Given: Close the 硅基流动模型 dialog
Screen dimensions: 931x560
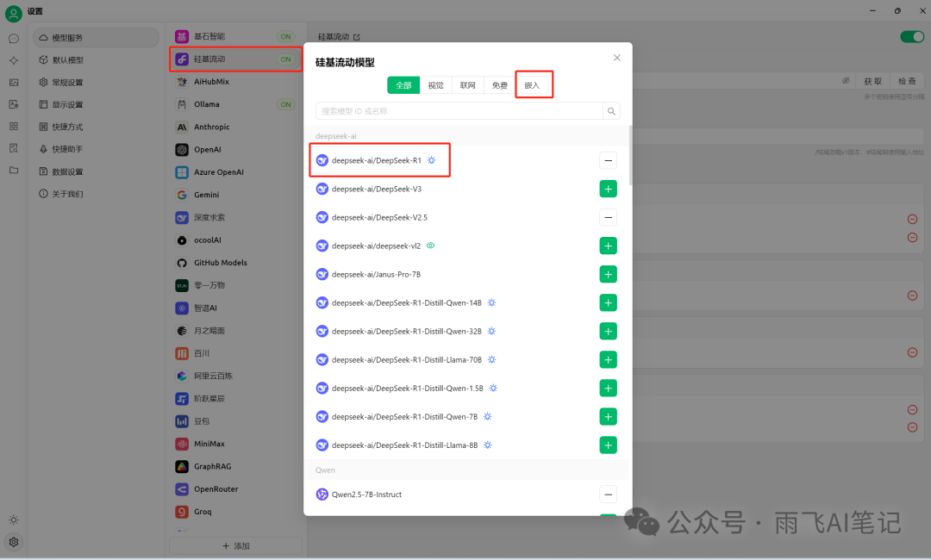Looking at the screenshot, I should (x=617, y=58).
